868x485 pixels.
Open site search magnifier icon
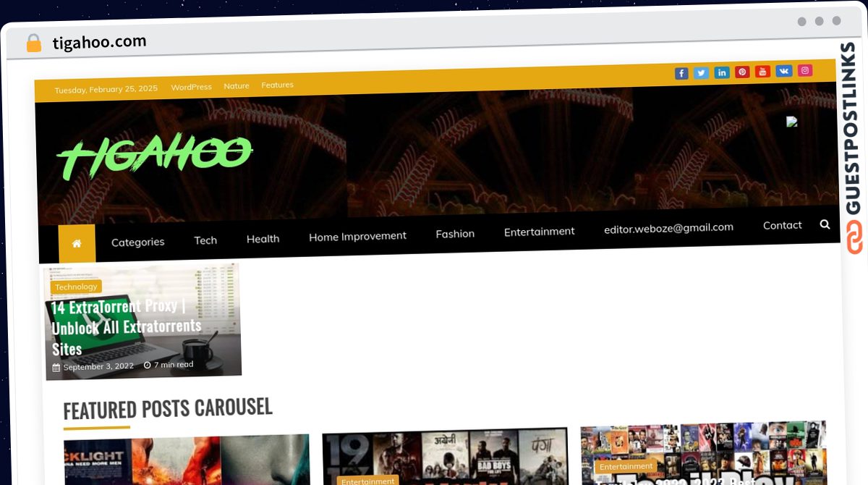825,224
